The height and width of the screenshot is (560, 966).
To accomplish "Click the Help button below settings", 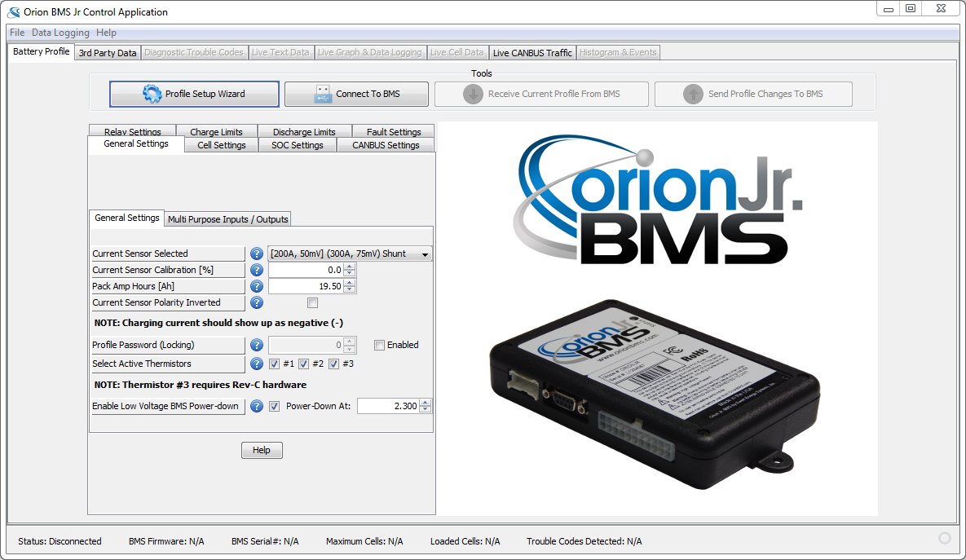I will [x=262, y=450].
